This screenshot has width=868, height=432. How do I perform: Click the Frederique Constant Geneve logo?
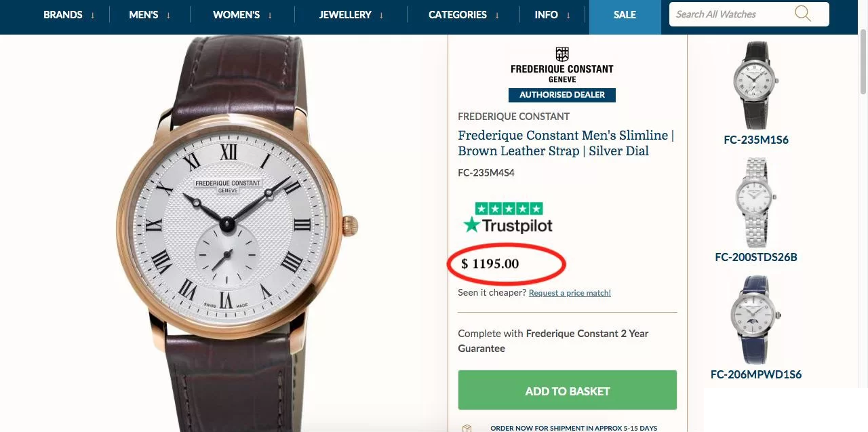[561, 65]
